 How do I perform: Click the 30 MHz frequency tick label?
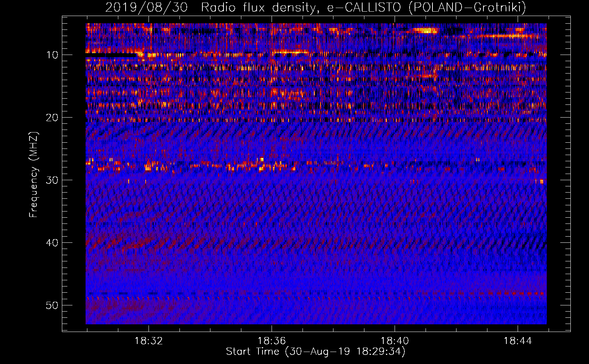[52, 180]
